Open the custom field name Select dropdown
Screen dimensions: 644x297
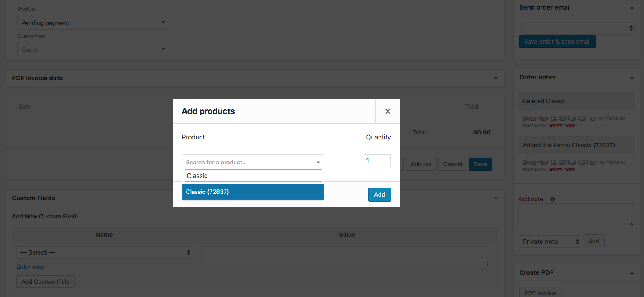[104, 252]
